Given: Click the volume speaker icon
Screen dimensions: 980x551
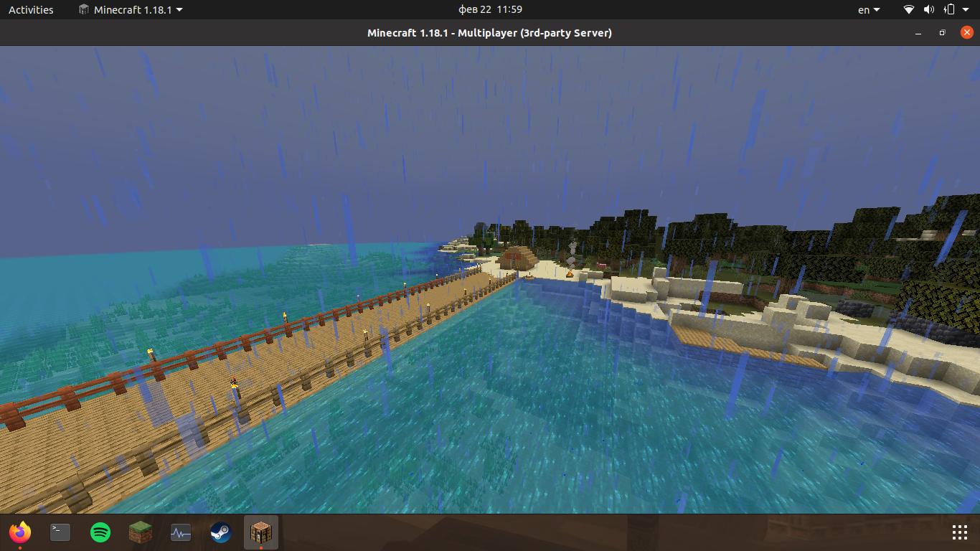Looking at the screenshot, I should [x=929, y=9].
